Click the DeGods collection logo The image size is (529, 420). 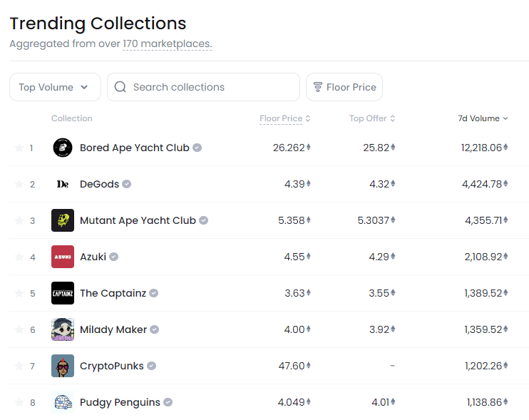[63, 184]
